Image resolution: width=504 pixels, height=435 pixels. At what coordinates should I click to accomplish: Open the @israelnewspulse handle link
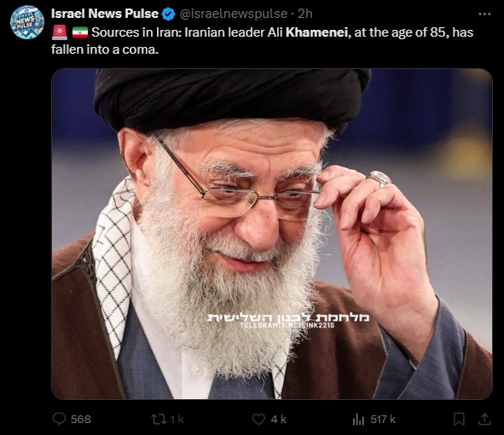pyautogui.click(x=233, y=14)
